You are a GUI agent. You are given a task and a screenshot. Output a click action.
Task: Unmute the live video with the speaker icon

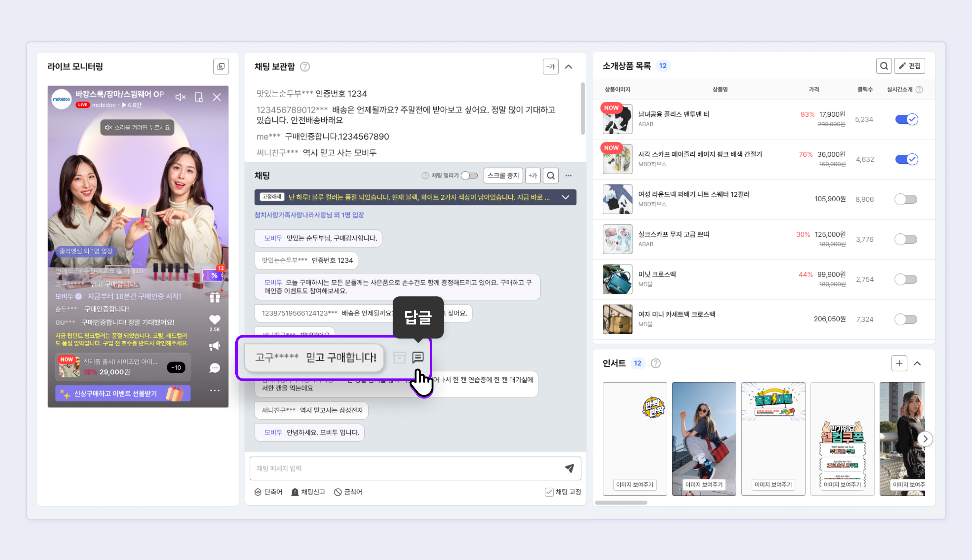[x=180, y=97]
